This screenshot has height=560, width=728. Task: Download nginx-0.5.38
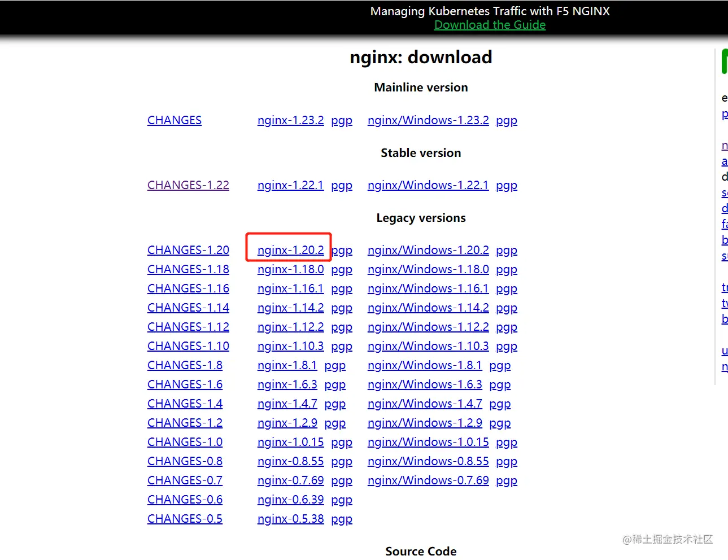click(291, 519)
